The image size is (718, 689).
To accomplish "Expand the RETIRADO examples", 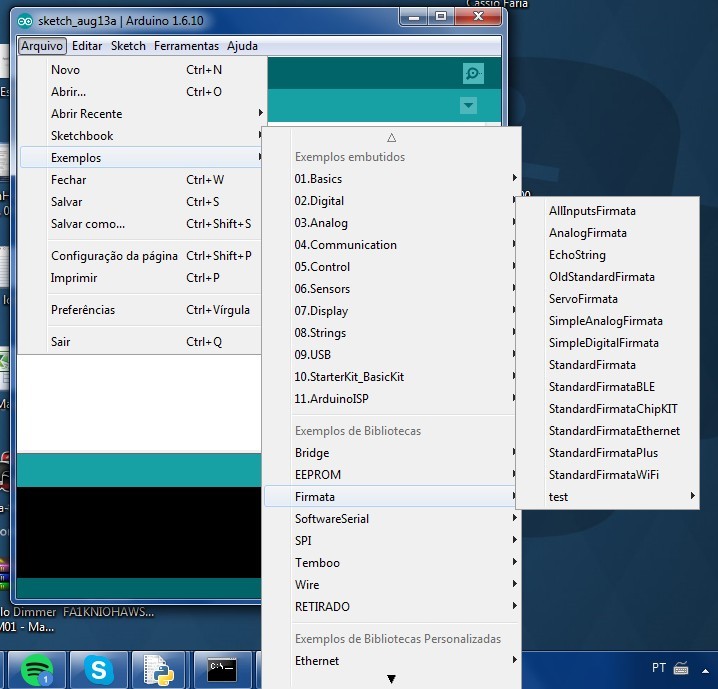I will pyautogui.click(x=392, y=606).
